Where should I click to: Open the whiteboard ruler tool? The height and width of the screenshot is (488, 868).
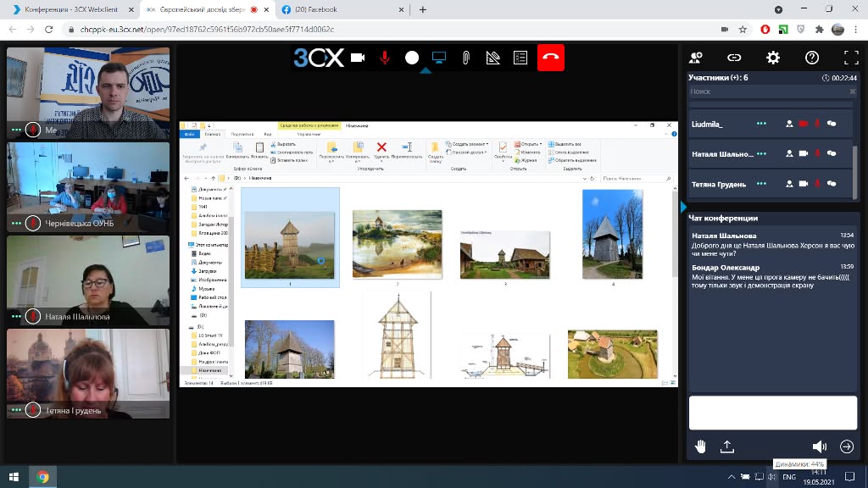click(x=493, y=58)
